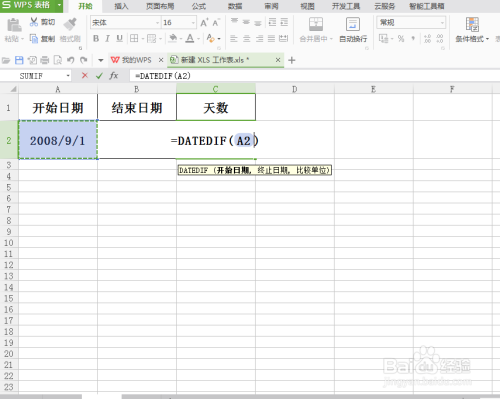Confirm formula entry with the green check

click(99, 76)
